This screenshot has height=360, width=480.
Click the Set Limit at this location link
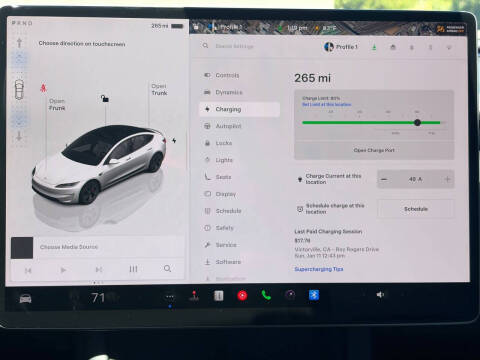(326, 104)
